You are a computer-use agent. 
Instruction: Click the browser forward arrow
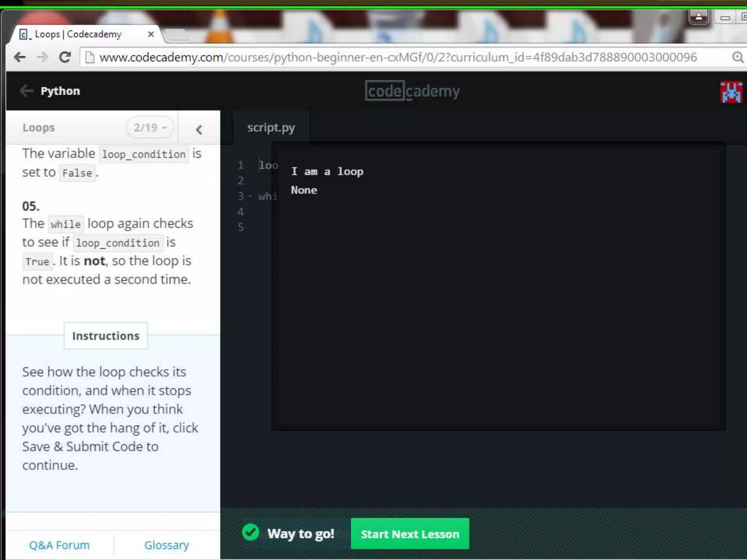[43, 57]
